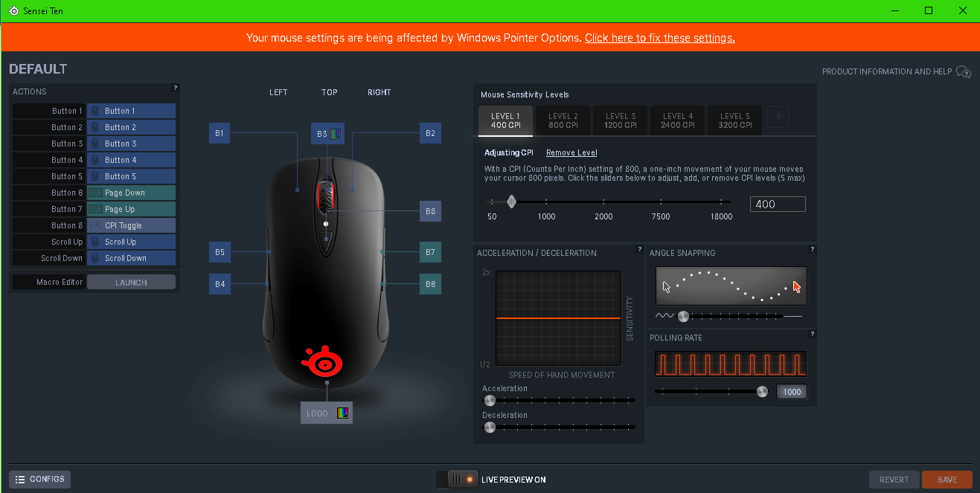Select the B8 button label on diagram
This screenshot has width=980, height=493.
tap(430, 211)
